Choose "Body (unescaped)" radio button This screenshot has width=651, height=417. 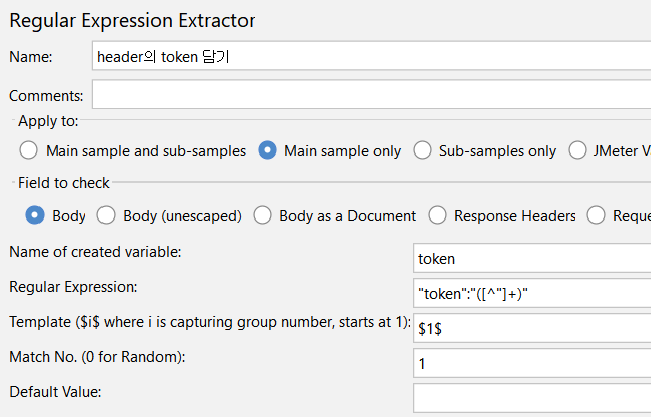click(106, 215)
